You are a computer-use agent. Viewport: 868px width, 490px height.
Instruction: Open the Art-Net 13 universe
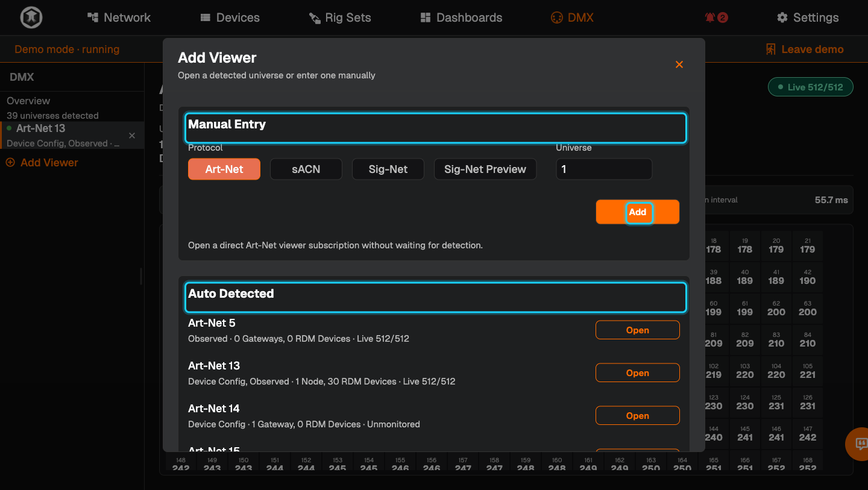click(638, 373)
